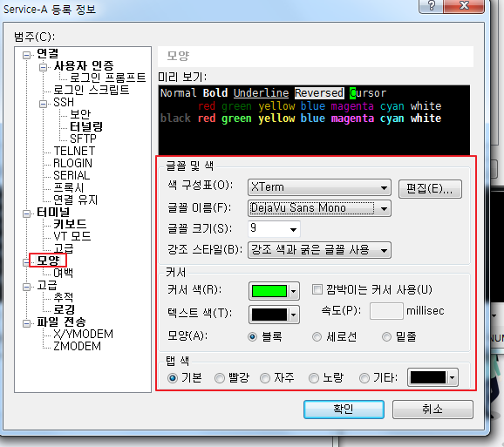Open 탭 색 기타 color swatch
Image resolution: width=504 pixels, height=447 pixels.
point(432,377)
